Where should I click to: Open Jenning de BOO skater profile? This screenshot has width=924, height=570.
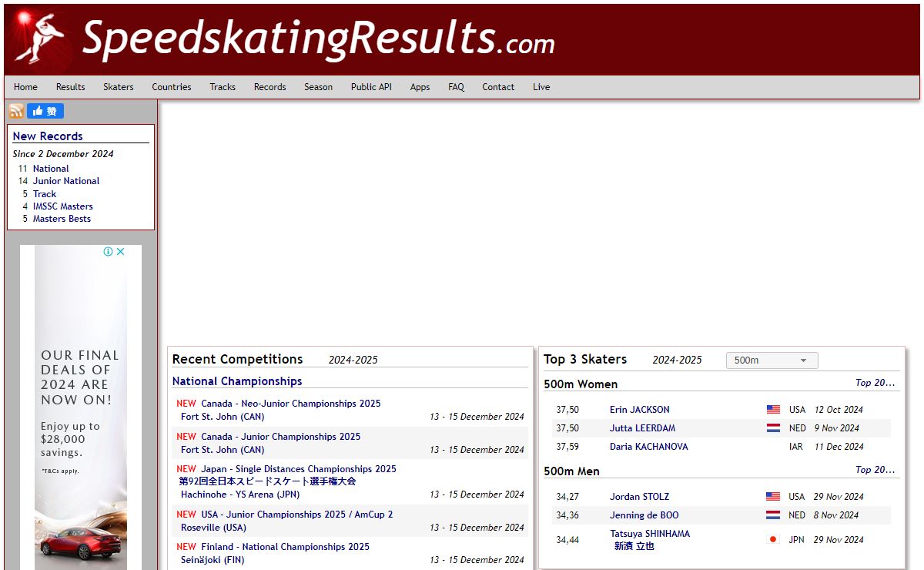644,515
